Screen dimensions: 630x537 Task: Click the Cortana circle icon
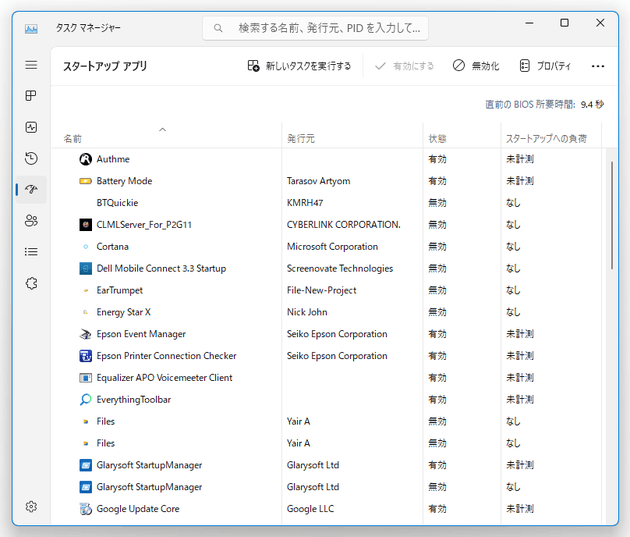point(86,247)
